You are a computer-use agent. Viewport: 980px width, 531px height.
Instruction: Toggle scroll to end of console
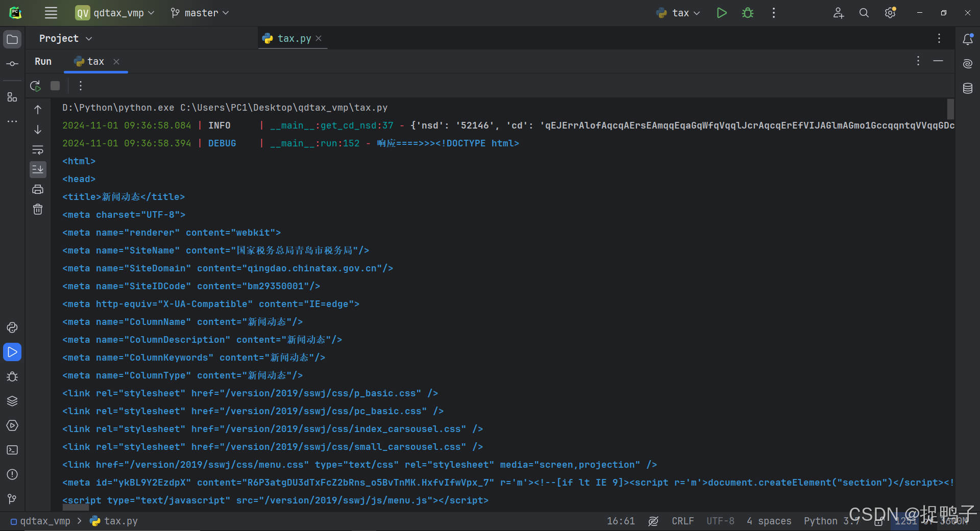tap(38, 169)
